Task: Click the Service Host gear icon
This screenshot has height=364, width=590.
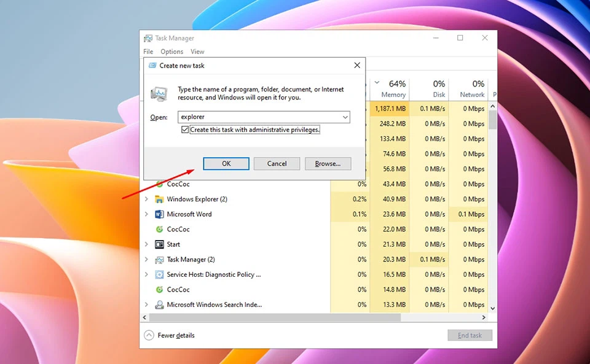Action: click(x=160, y=274)
